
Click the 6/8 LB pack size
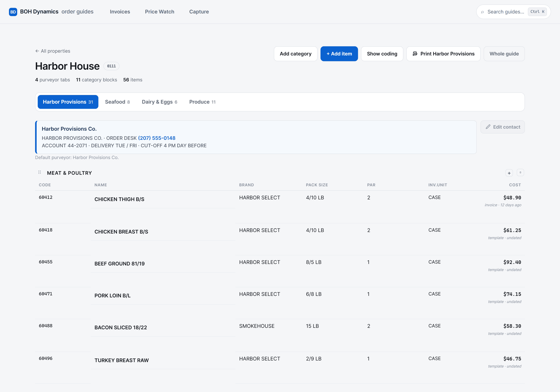(314, 294)
